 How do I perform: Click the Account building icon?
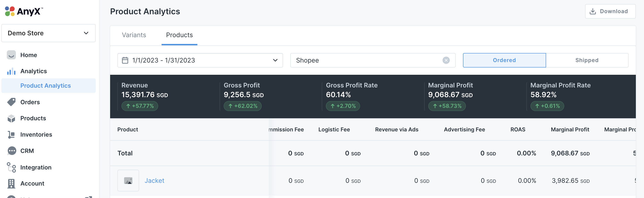pos(11,184)
